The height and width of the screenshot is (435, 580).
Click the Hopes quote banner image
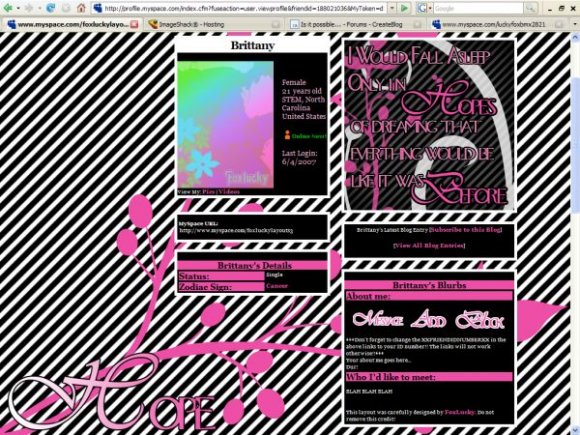[429, 125]
